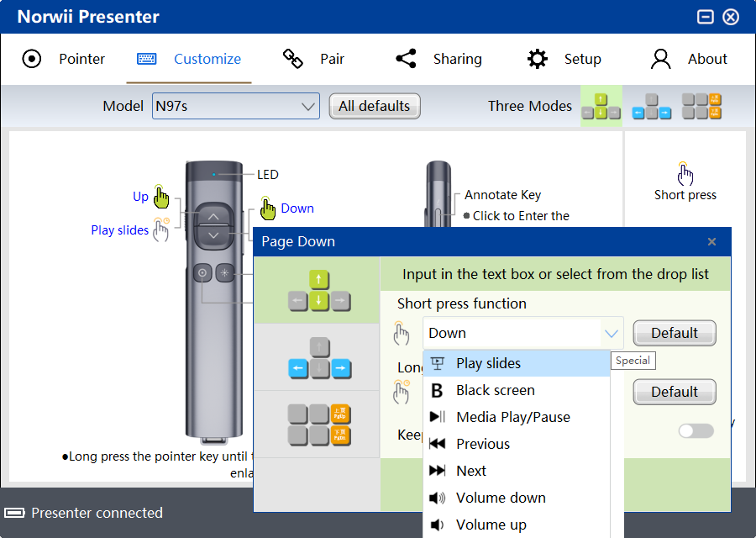Click the Short press hand icon in the right panel
The width and height of the screenshot is (756, 538).
(x=685, y=174)
